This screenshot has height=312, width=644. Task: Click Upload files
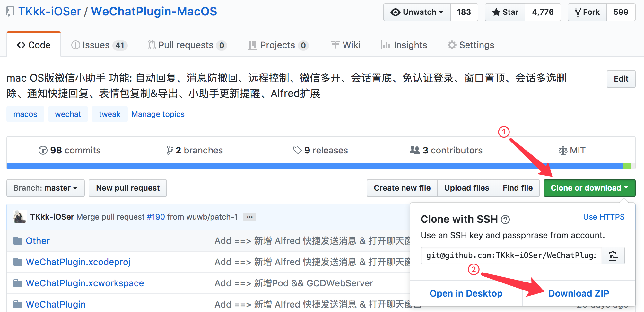467,188
